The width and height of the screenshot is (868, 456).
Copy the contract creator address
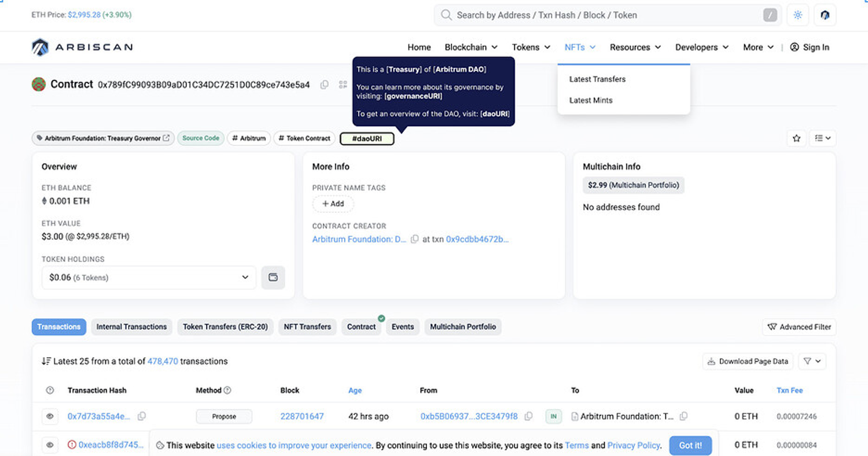[414, 239]
